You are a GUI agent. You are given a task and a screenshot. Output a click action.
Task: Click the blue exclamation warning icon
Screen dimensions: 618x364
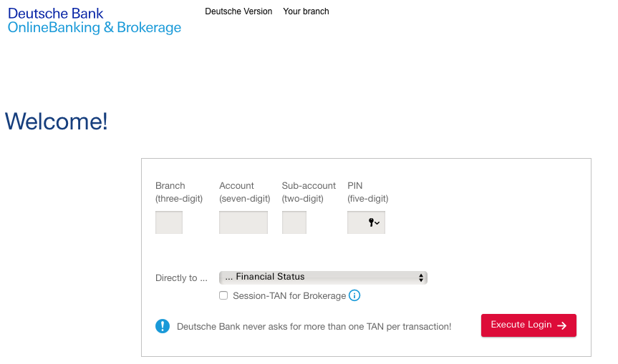pos(163,326)
